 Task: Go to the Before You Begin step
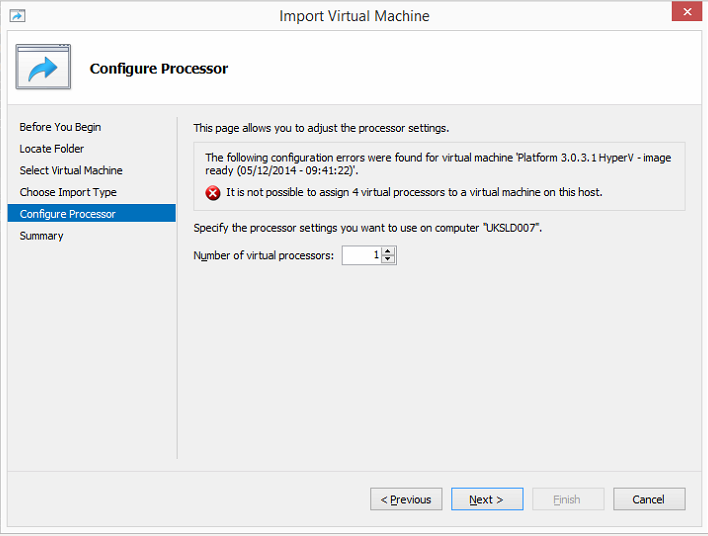click(60, 127)
